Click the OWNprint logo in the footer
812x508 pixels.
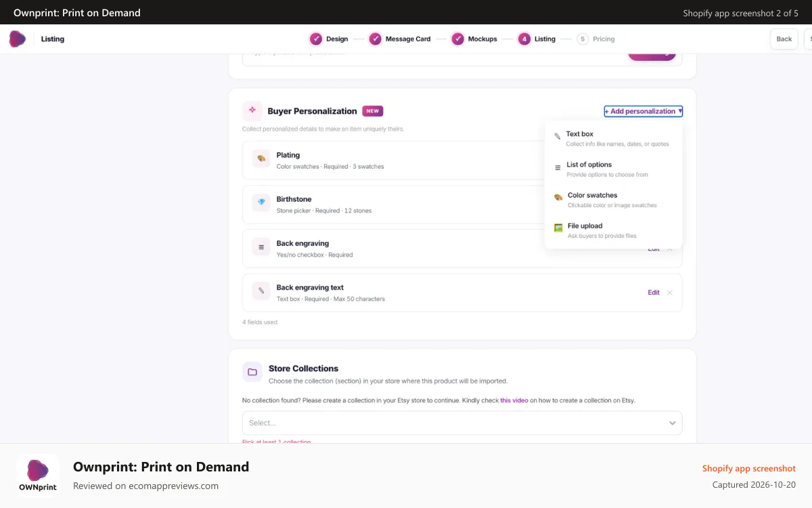(x=38, y=475)
